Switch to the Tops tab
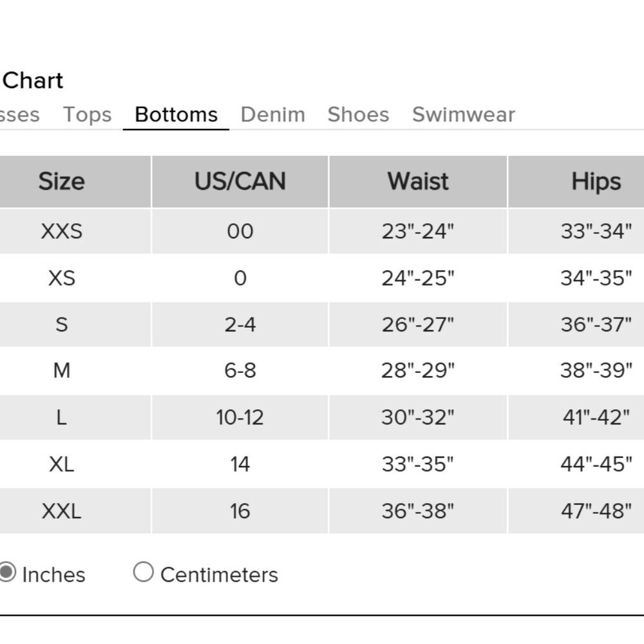The width and height of the screenshot is (644, 644). (87, 115)
